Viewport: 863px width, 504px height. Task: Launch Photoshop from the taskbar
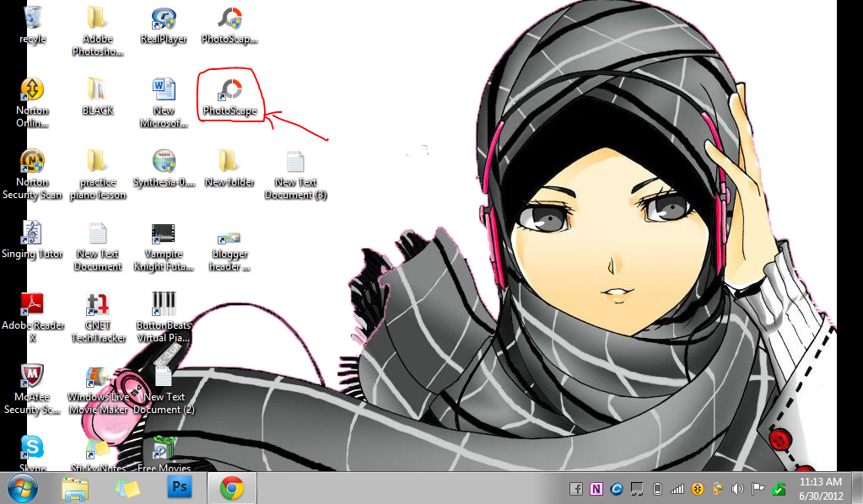180,488
